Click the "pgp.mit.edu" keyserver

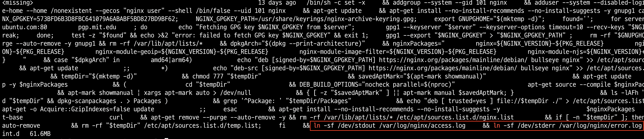pos(97,27)
